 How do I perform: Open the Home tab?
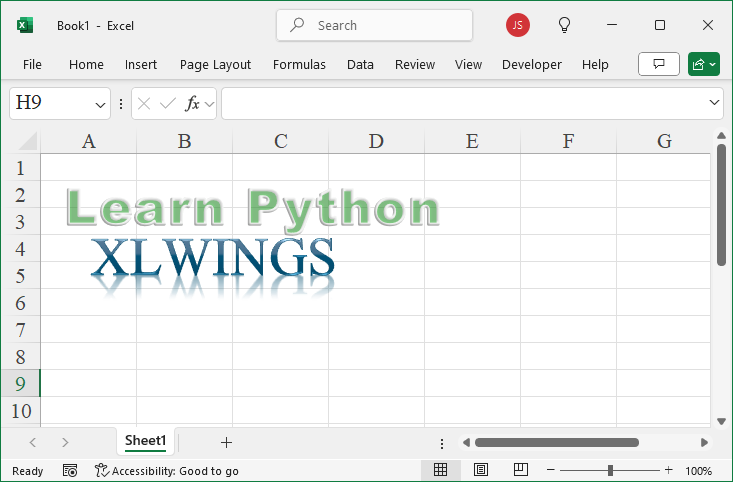tap(86, 65)
